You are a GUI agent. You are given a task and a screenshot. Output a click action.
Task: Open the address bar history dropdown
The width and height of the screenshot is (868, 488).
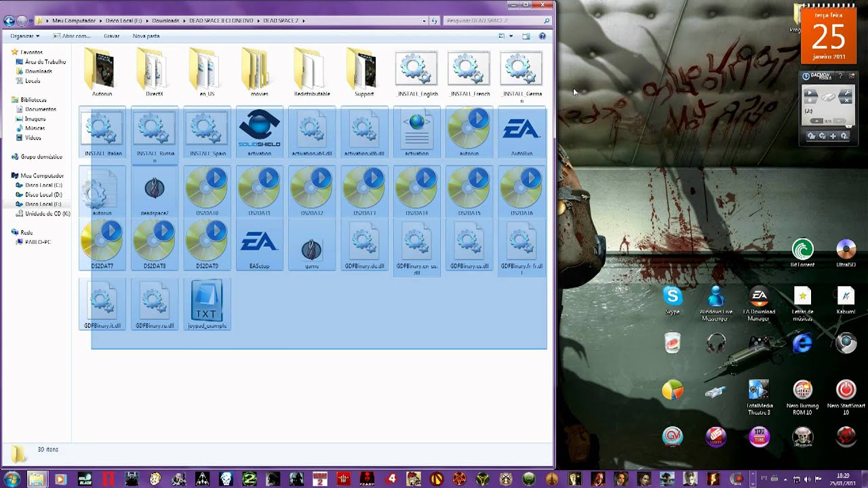tap(425, 20)
